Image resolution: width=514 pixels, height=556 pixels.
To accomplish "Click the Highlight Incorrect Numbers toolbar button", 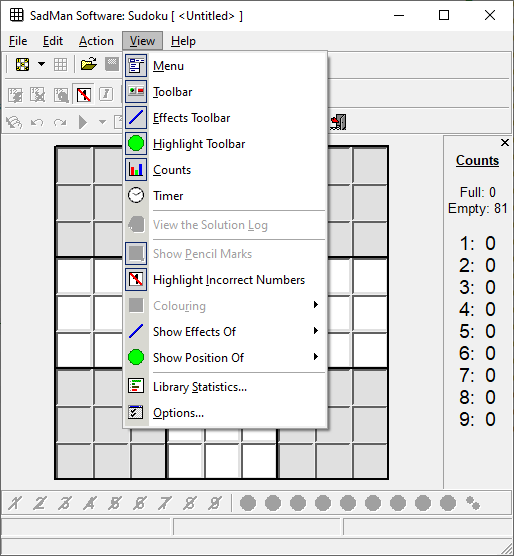I will pyautogui.click(x=84, y=95).
